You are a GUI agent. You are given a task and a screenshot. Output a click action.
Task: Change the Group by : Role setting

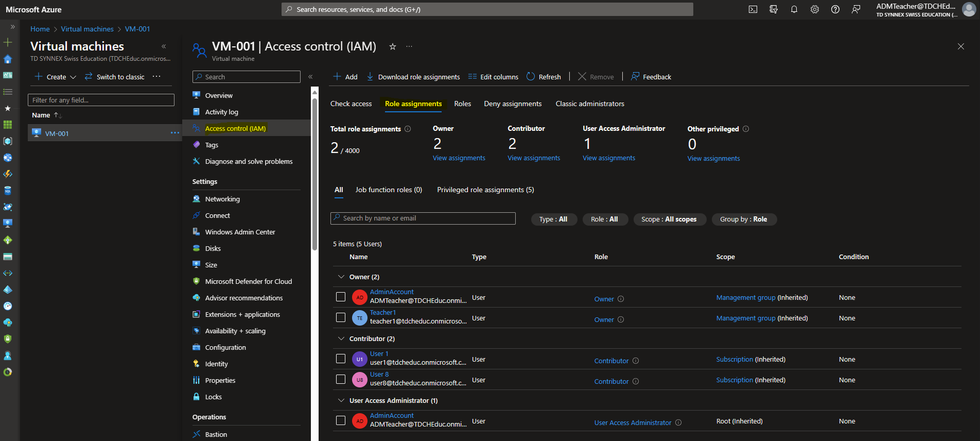coord(744,219)
